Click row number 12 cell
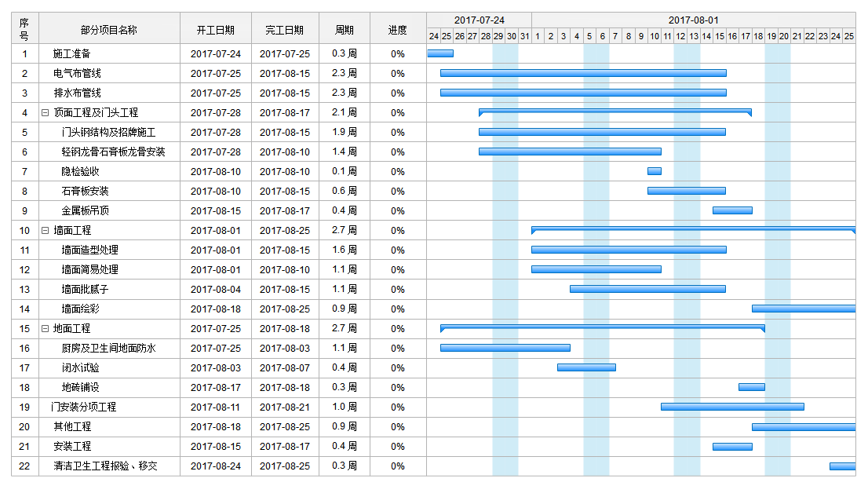 pos(24,269)
